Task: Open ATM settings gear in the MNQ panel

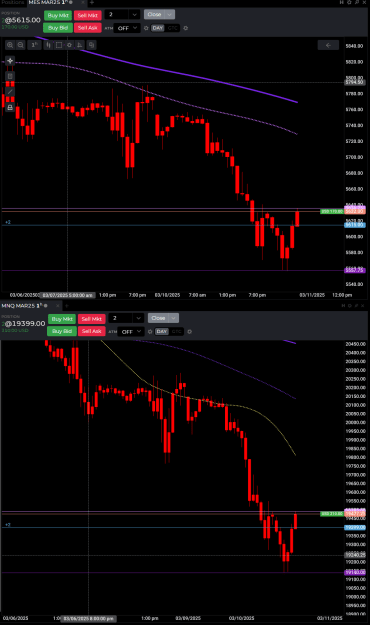Action: click(150, 332)
